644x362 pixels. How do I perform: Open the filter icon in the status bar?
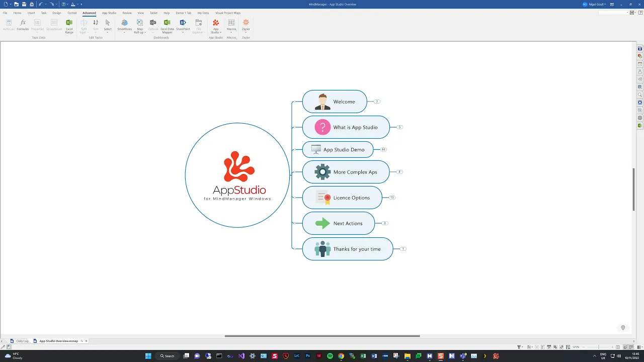[x=519, y=347]
